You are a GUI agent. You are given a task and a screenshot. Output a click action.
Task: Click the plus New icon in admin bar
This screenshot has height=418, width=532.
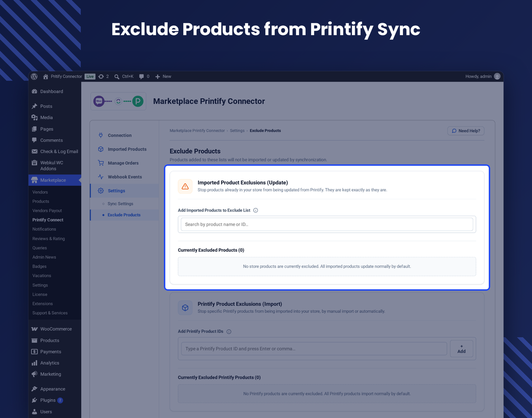click(x=157, y=76)
